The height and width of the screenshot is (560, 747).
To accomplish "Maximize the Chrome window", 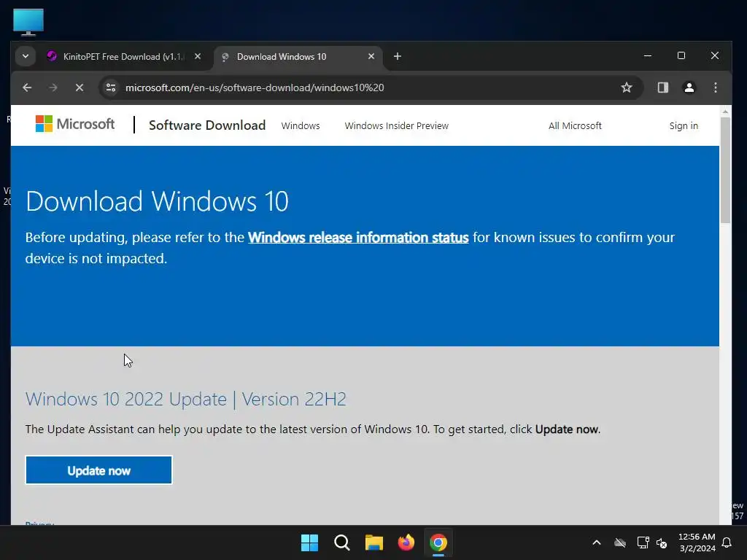I will (x=681, y=55).
